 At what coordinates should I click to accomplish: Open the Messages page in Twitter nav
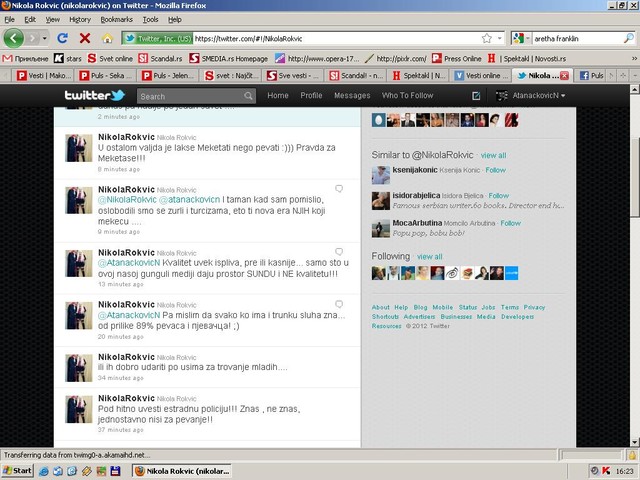coord(351,96)
